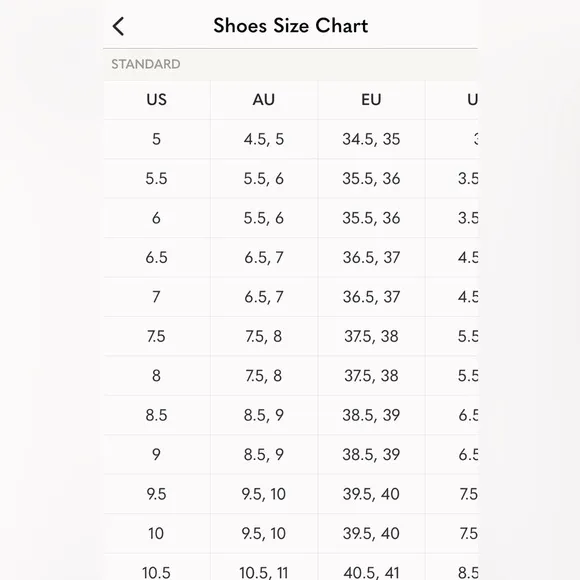
Task: Select the US size 8.5 cell
Action: (x=156, y=415)
